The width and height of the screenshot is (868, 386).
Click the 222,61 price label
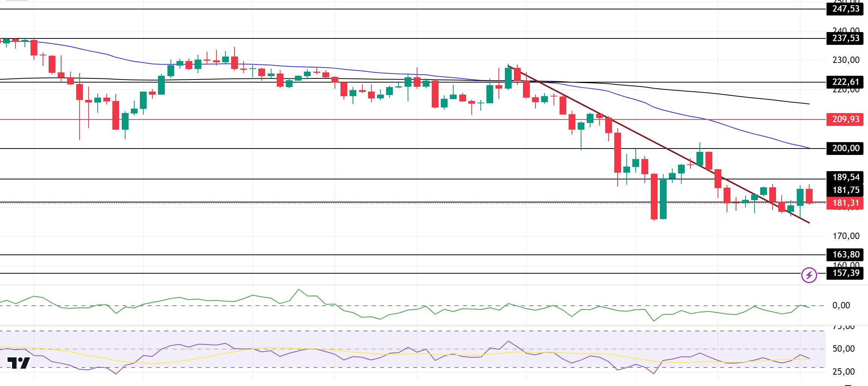(x=845, y=82)
